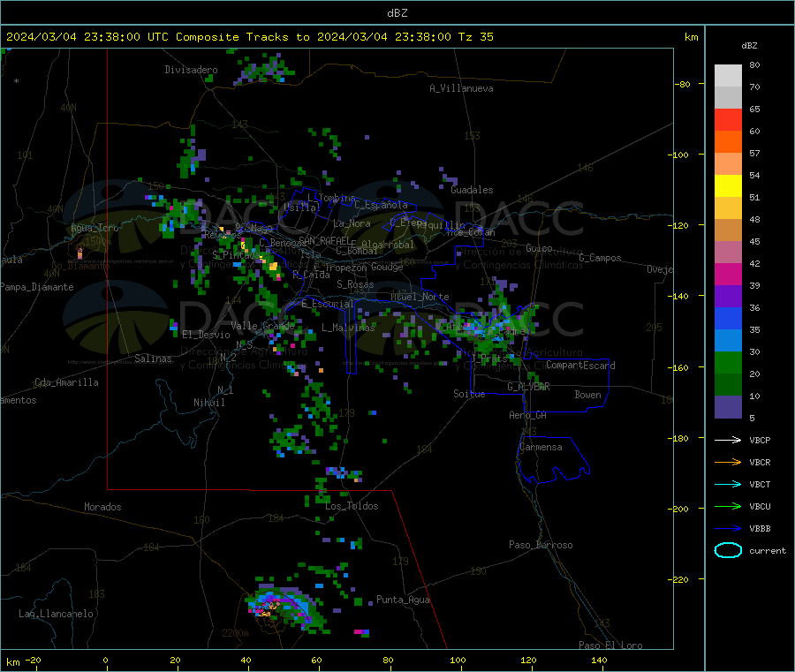Click the Salinas map label
Image resolution: width=795 pixels, height=672 pixels.
(153, 359)
